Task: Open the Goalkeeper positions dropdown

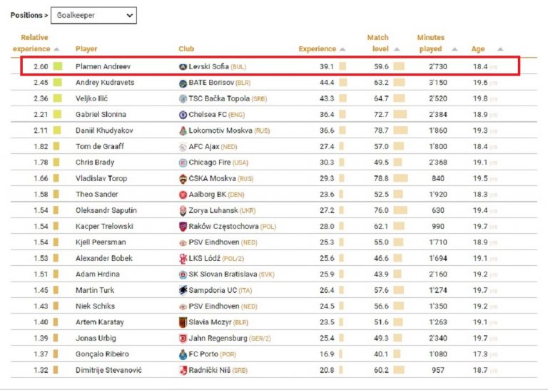Action: tap(93, 15)
